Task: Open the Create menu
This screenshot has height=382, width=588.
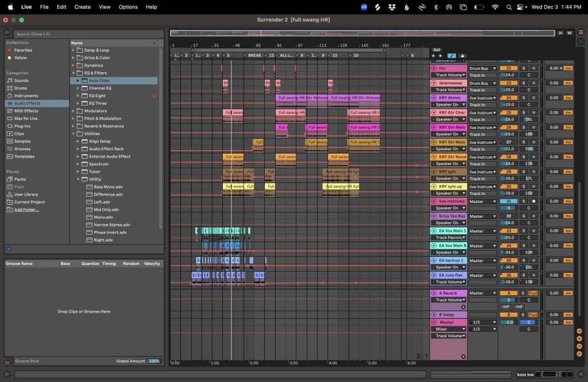Action: 82,7
